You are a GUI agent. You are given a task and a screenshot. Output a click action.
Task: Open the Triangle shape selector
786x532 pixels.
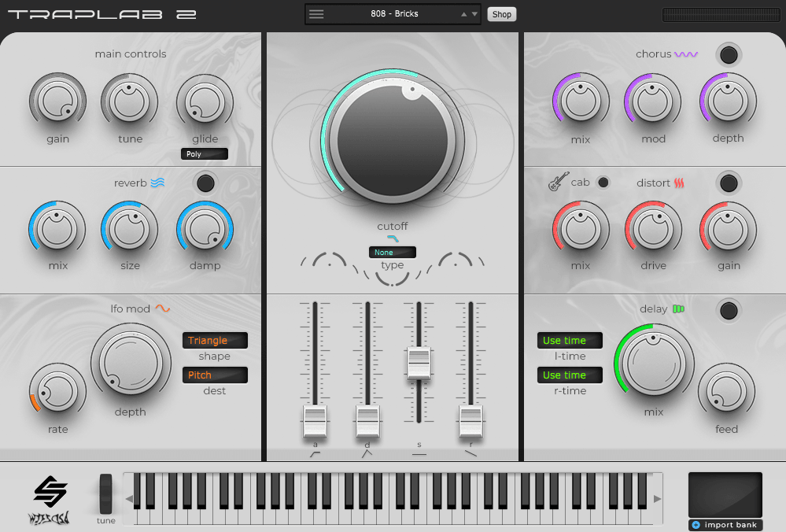point(214,340)
